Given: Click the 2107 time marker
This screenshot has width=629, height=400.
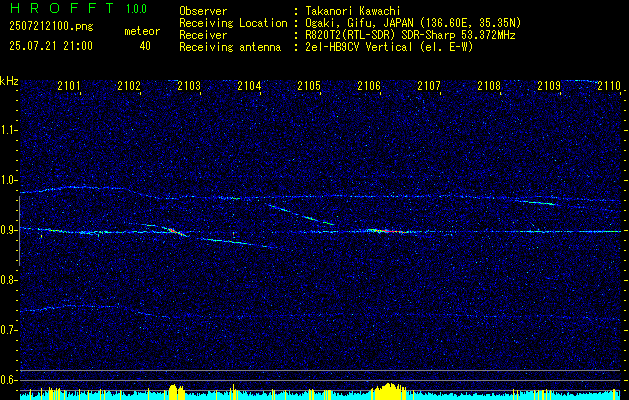Looking at the screenshot, I should click(429, 86).
